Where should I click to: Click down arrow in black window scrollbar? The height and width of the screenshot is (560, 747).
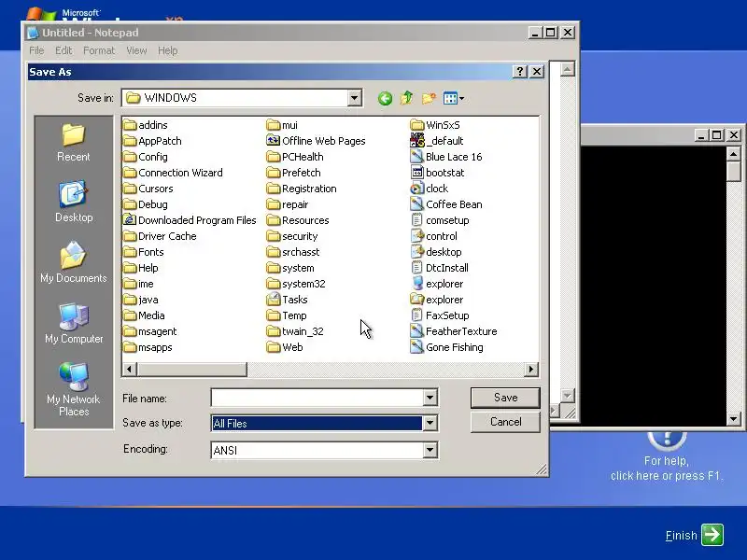click(733, 418)
